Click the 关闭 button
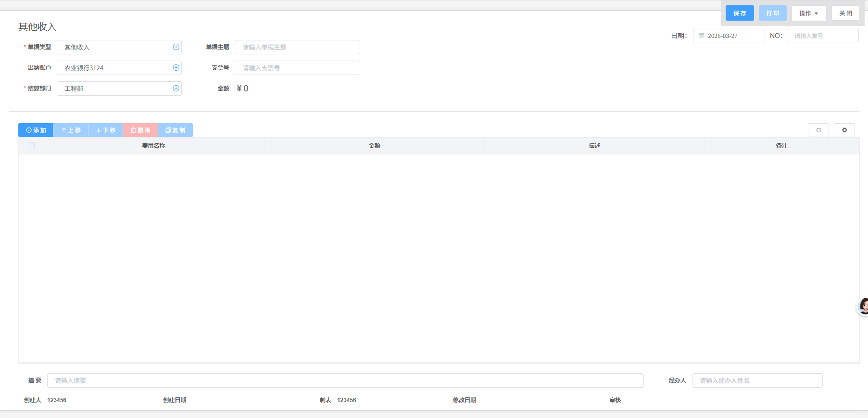 click(845, 13)
